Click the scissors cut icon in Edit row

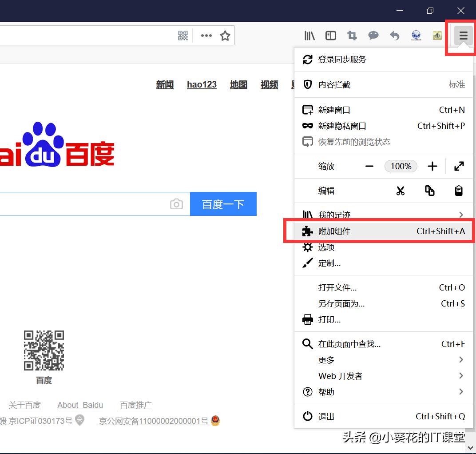coord(401,191)
